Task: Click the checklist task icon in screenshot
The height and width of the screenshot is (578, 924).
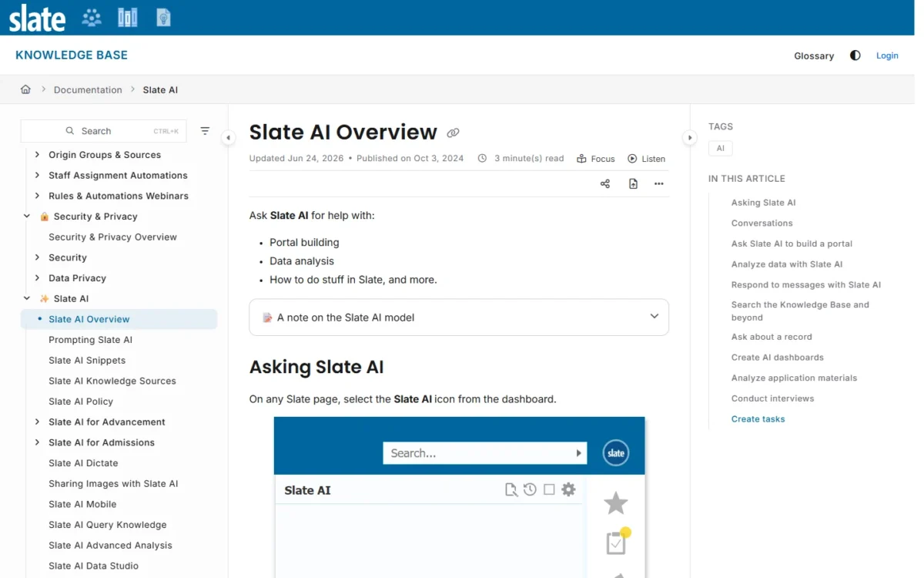Action: click(617, 542)
